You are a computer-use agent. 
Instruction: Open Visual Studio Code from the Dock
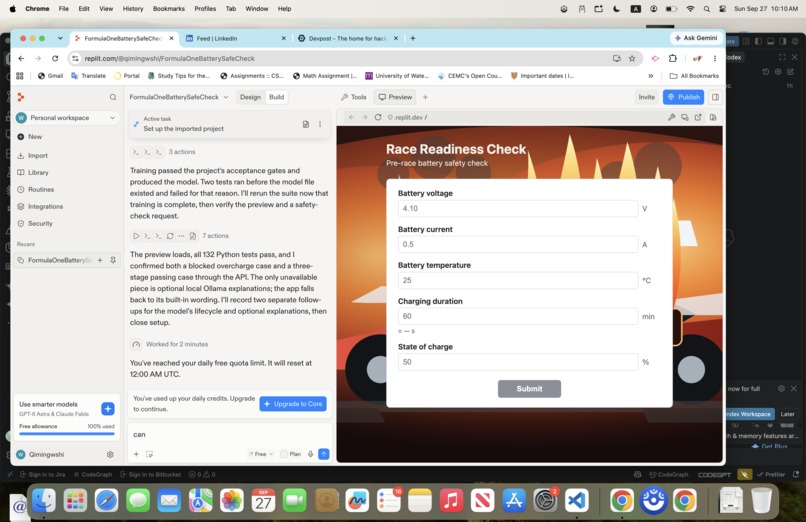click(x=576, y=500)
